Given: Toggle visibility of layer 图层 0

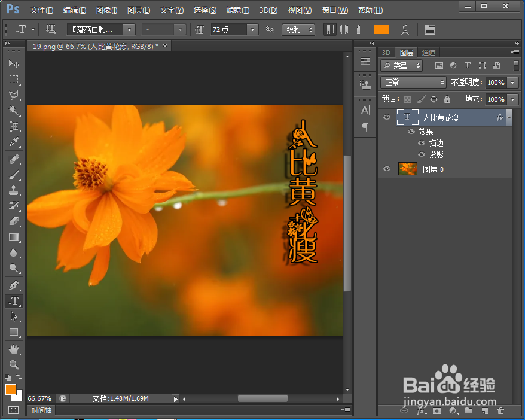Looking at the screenshot, I should pyautogui.click(x=386, y=169).
